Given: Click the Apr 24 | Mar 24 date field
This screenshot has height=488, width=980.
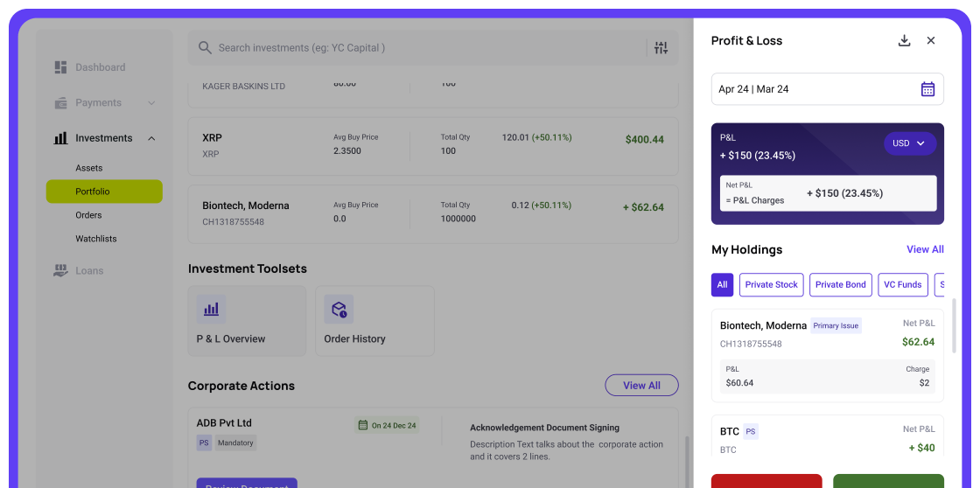Looking at the screenshot, I should (828, 89).
